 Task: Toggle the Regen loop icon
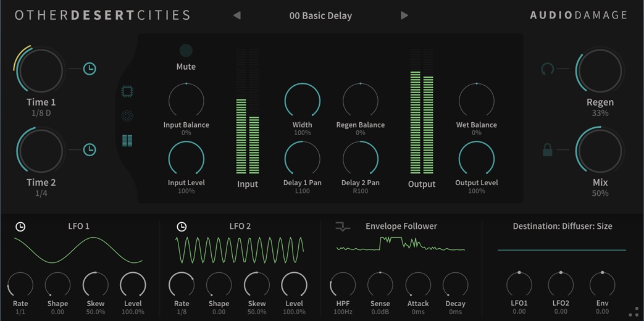coord(548,69)
